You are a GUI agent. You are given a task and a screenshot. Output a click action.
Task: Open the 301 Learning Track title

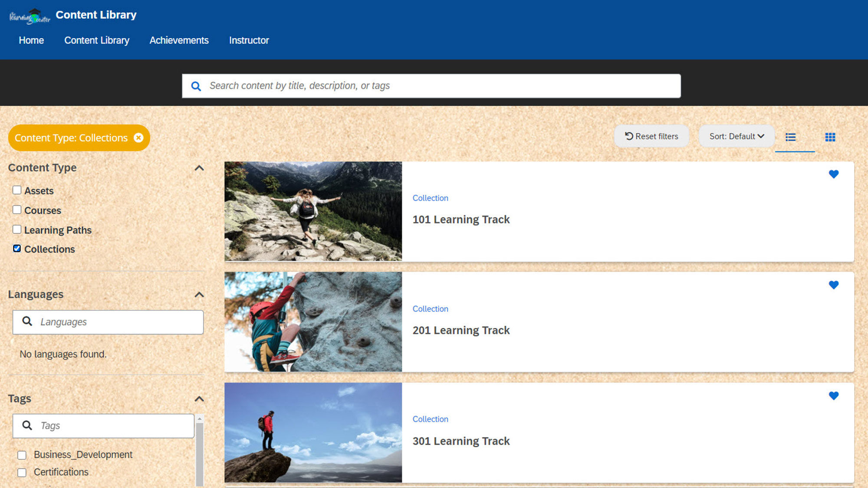coord(461,441)
